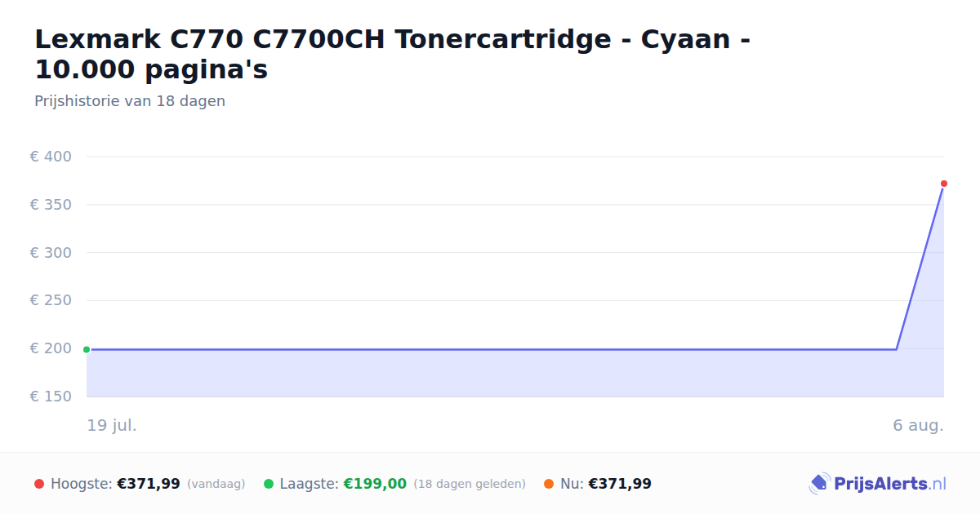Click the (vandaag) note next to highest price

pos(216,484)
